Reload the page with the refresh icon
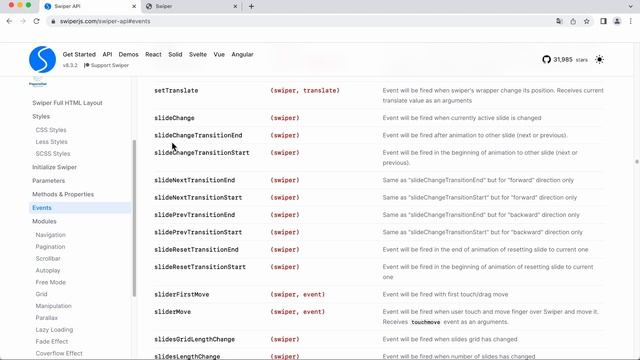 coord(36,21)
